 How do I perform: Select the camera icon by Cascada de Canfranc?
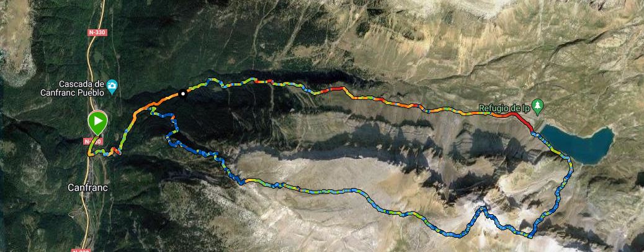pyautogui.click(x=112, y=86)
